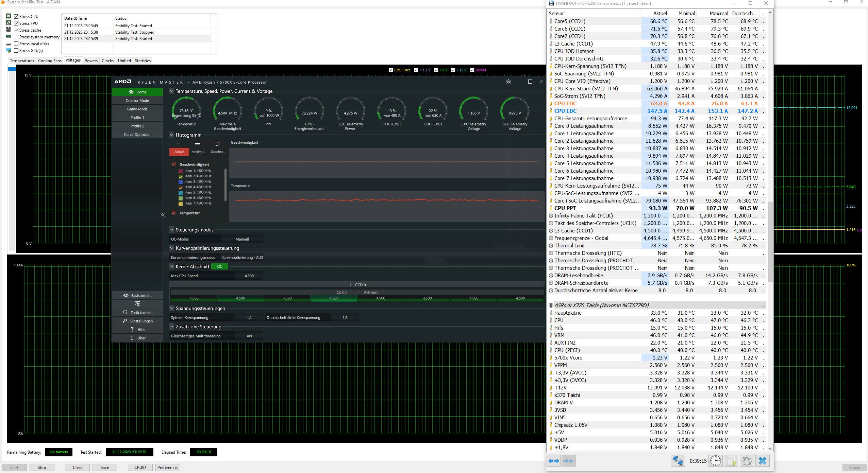Open HWiNFO sensor settings gear icon
This screenshot has width=868, height=473.
pos(747,461)
